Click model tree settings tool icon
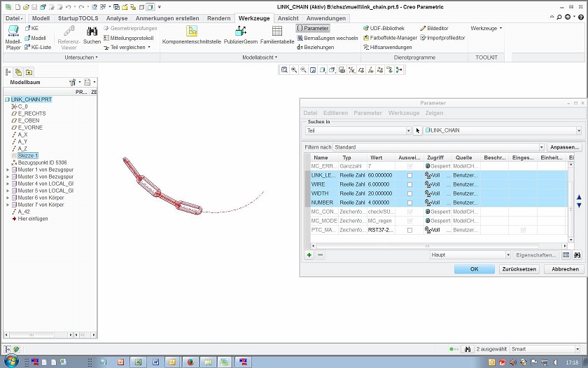This screenshot has height=368, width=588. [x=72, y=82]
